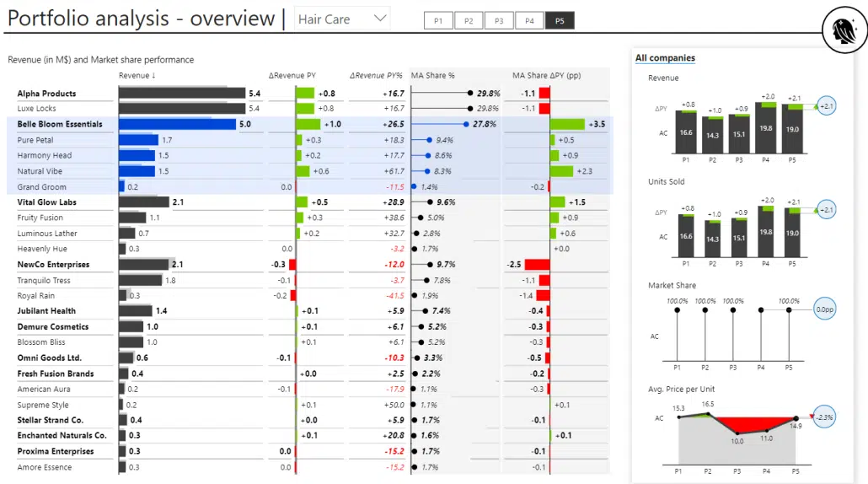Click Belle Bloom Essentials market share dot
This screenshot has width=868, height=484.
(x=466, y=124)
